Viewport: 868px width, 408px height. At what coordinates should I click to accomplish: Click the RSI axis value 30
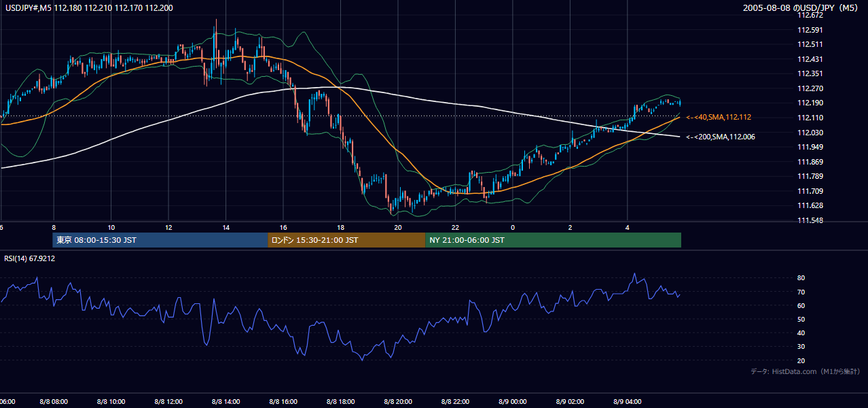[801, 347]
